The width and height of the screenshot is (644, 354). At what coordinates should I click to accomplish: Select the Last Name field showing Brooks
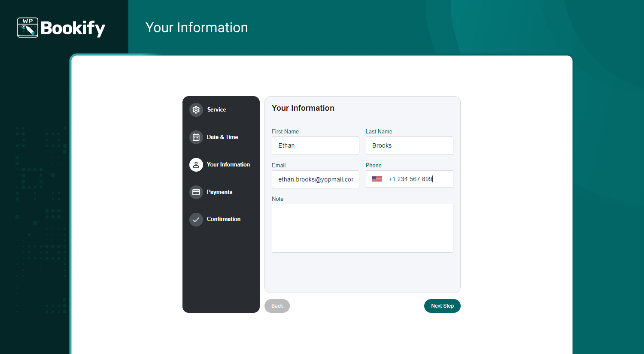point(409,145)
